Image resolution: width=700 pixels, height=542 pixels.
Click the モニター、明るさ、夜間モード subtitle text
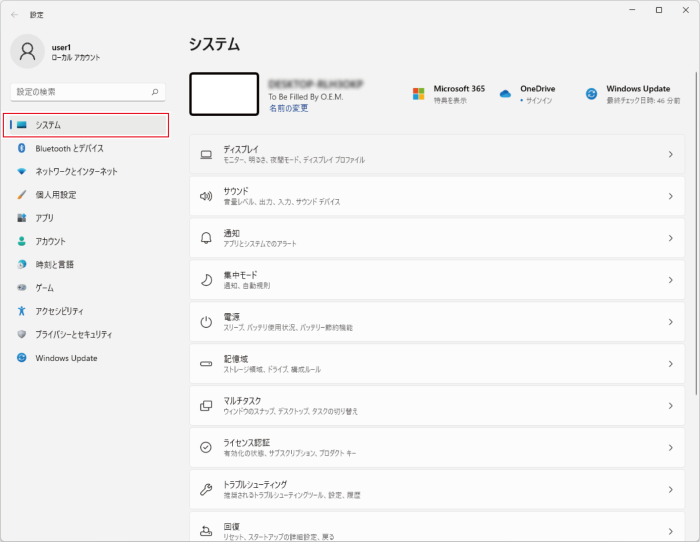tap(294, 160)
